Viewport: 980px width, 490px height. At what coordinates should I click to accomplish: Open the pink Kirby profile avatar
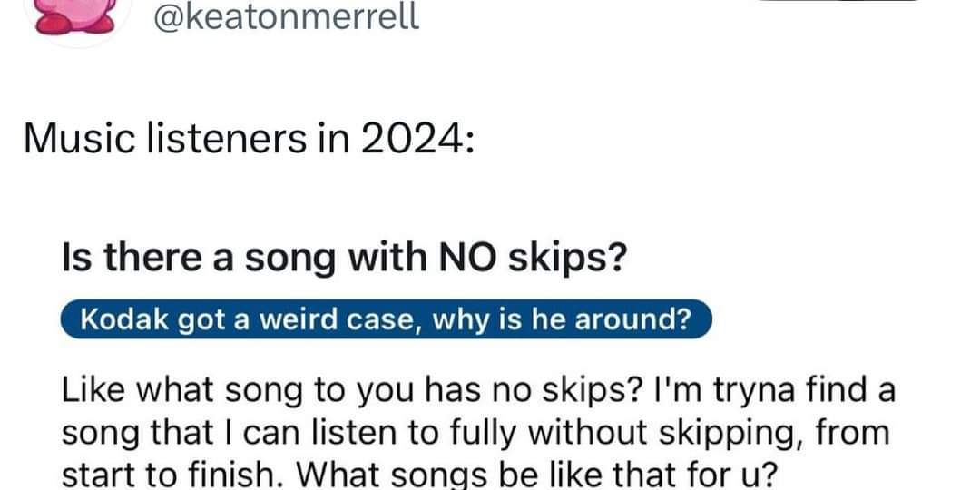click(x=76, y=16)
